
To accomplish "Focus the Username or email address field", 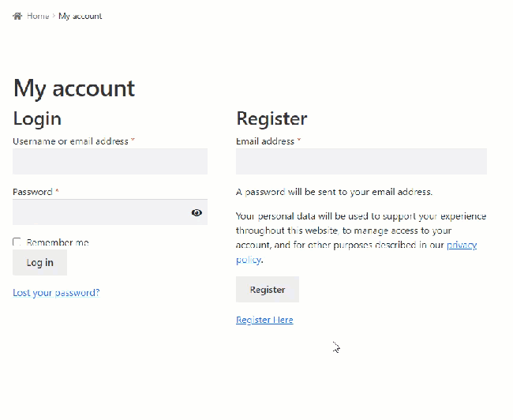I will click(110, 161).
